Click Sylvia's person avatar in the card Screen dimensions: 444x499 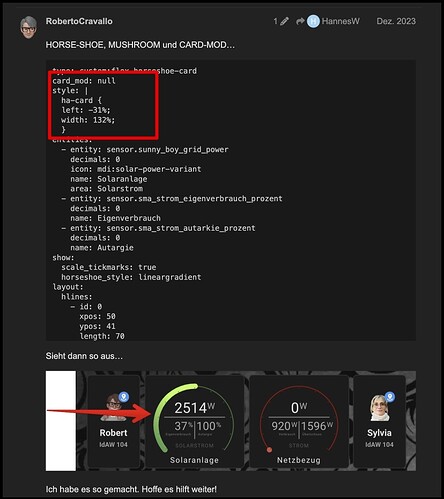[379, 407]
